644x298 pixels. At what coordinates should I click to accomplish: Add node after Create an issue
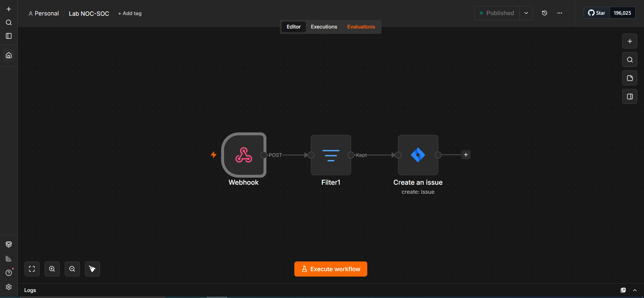click(x=466, y=155)
